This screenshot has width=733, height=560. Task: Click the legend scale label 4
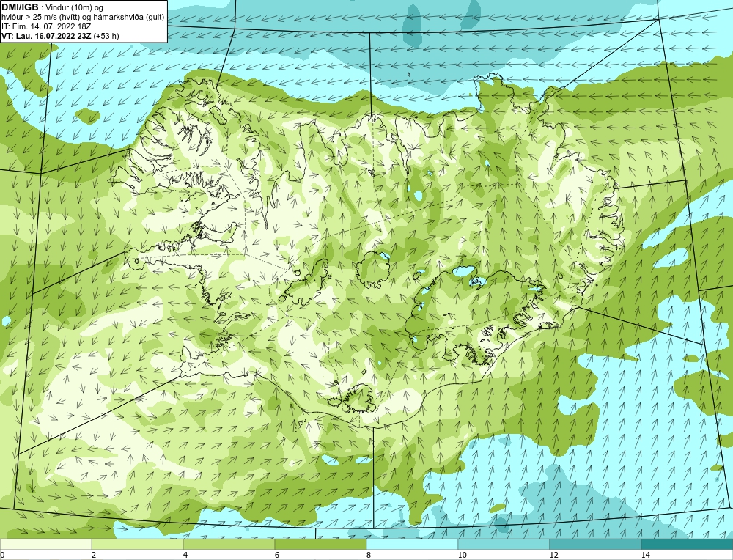tap(185, 555)
